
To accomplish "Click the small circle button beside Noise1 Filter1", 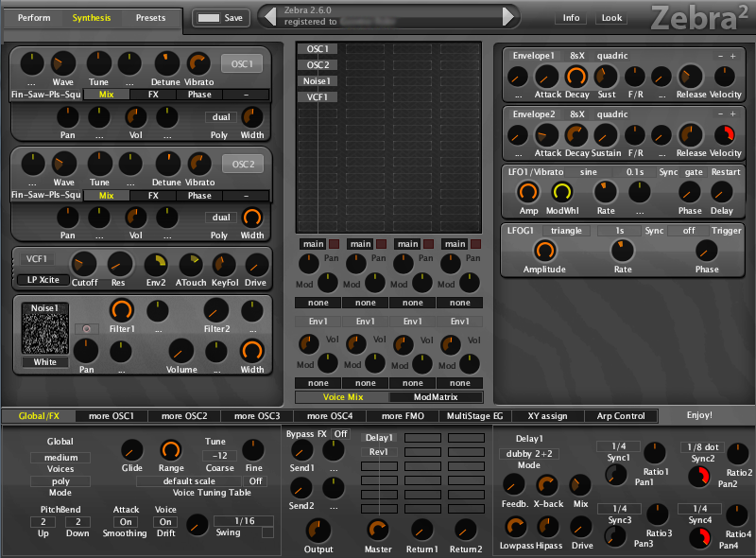I will (x=87, y=329).
